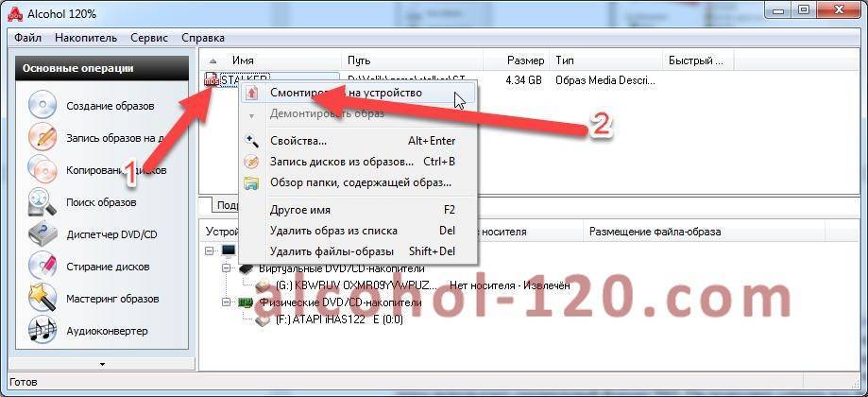Click the Диспетчер DVD/CD drive icon

(x=43, y=234)
